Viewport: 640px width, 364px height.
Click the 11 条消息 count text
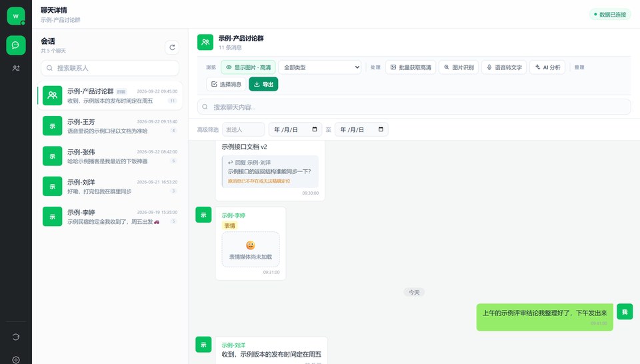point(230,47)
